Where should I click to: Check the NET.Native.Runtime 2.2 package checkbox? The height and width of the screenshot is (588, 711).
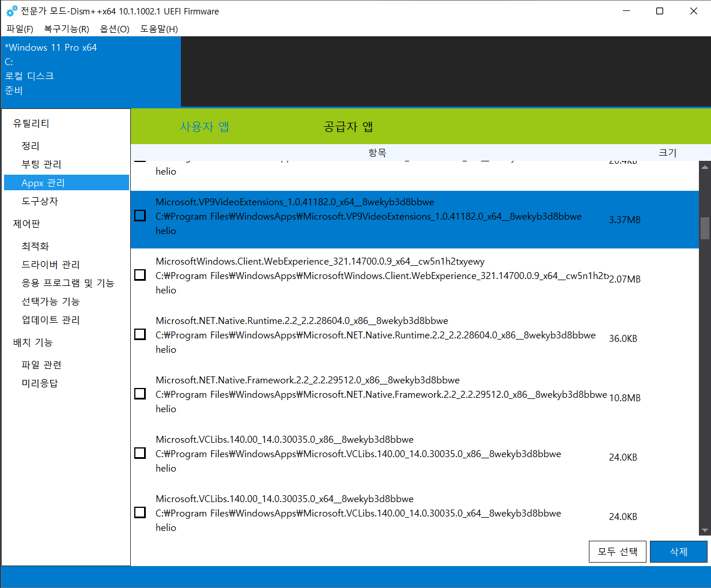point(140,334)
